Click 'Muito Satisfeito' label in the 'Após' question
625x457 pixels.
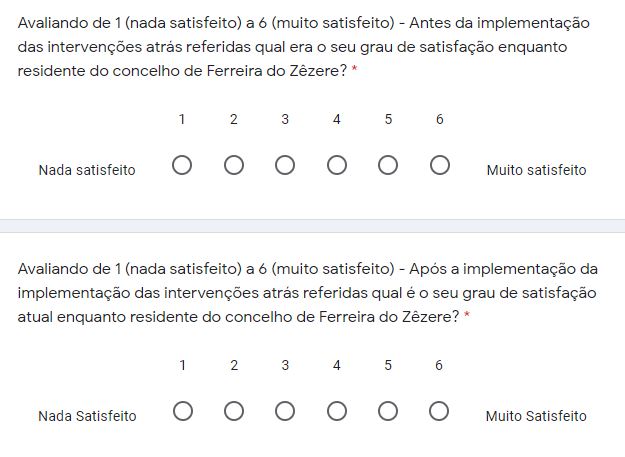pos(536,415)
